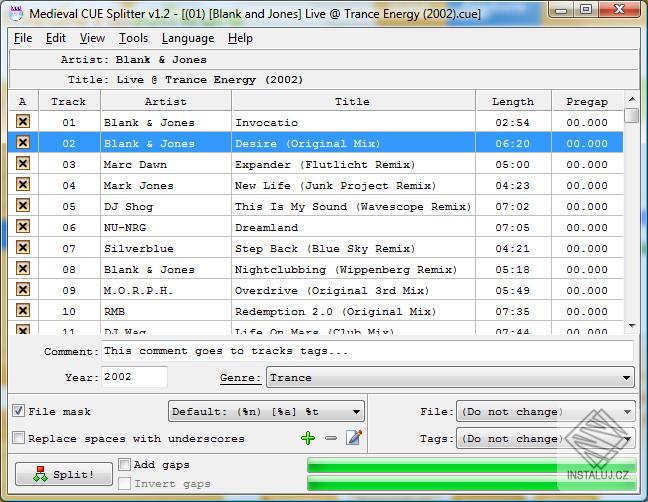Image resolution: width=648 pixels, height=502 pixels.
Task: Click the album Title field Live @ Trance Energy
Action: [x=324, y=79]
